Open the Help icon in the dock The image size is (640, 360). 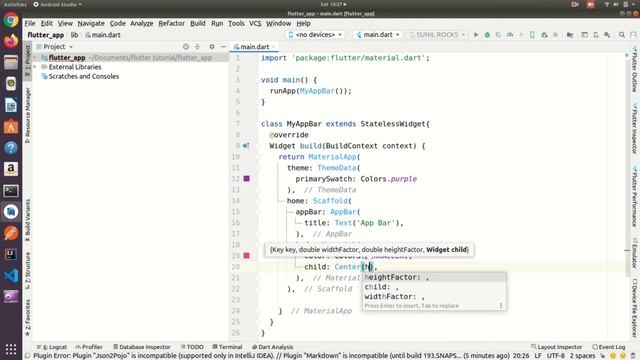11,148
